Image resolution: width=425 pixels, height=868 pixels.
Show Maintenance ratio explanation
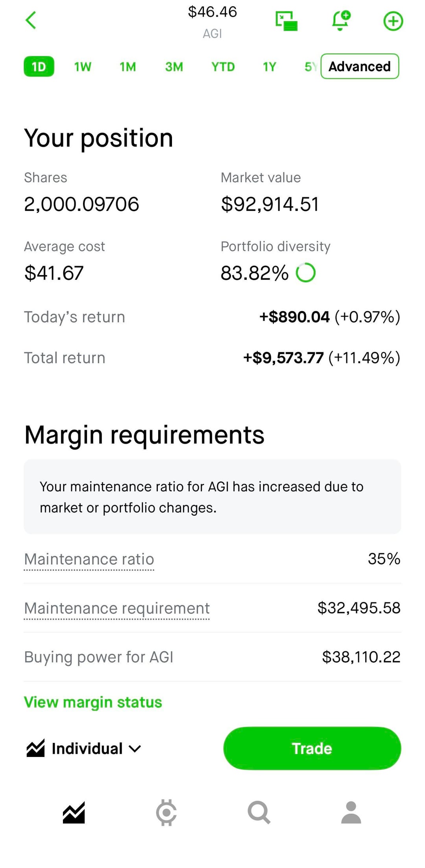click(89, 559)
